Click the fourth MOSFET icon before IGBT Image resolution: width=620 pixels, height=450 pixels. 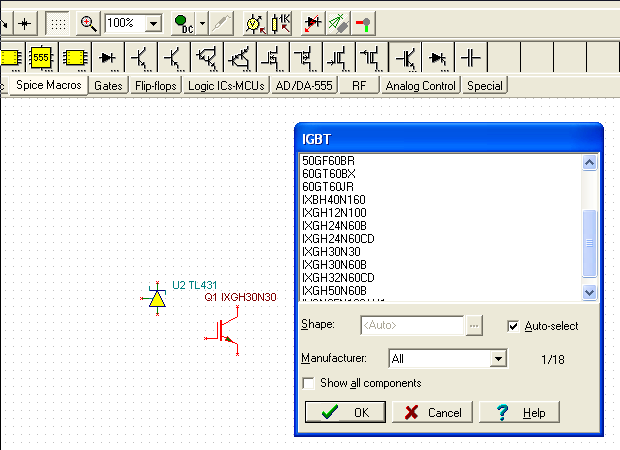tap(372, 58)
